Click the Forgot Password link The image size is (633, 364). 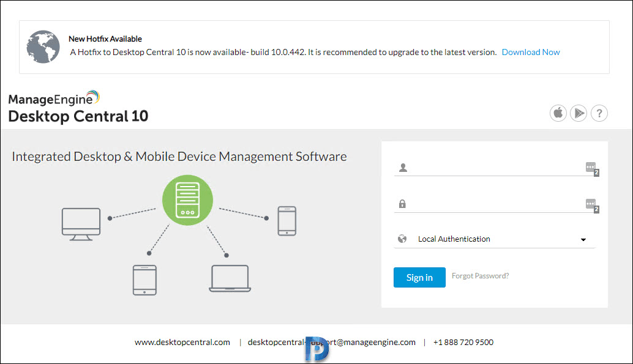tap(480, 275)
